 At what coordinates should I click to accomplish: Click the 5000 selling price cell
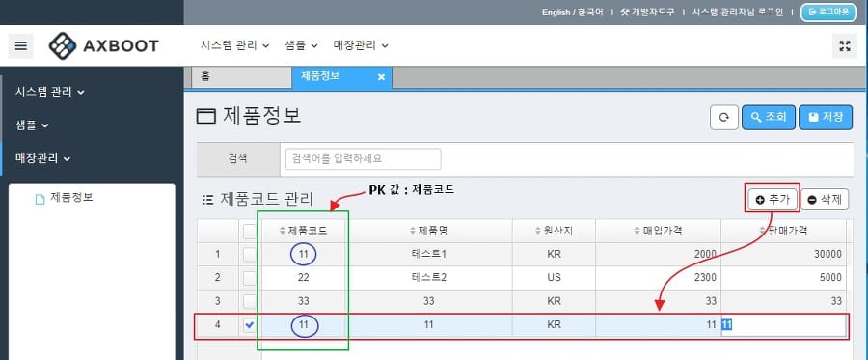pos(783,277)
